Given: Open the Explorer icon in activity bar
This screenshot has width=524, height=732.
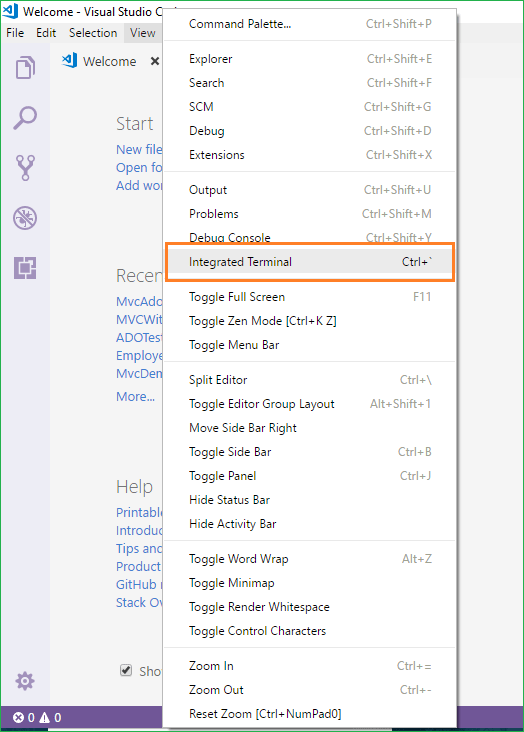Looking at the screenshot, I should point(25,68).
